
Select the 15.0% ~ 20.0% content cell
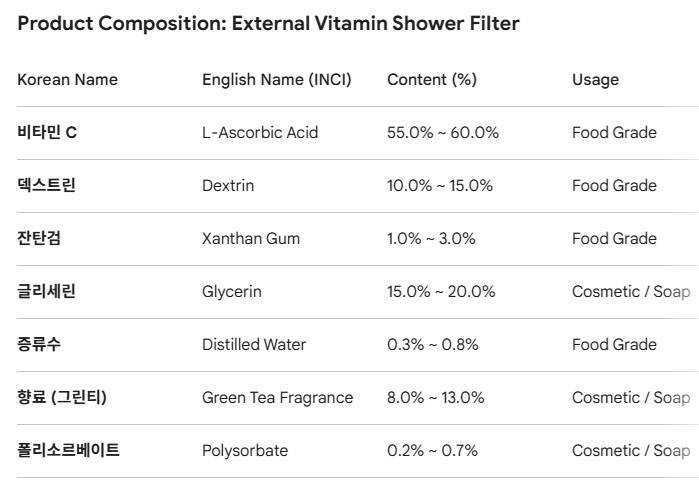pyautogui.click(x=441, y=291)
